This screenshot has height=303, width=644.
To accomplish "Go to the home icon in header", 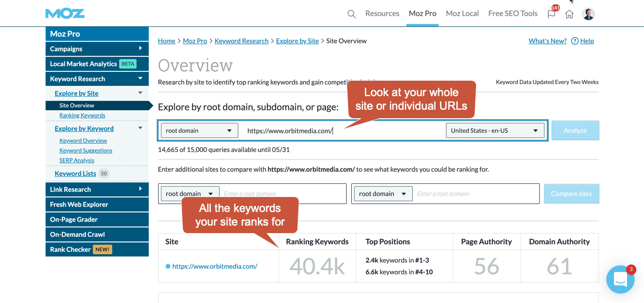I will click(569, 14).
